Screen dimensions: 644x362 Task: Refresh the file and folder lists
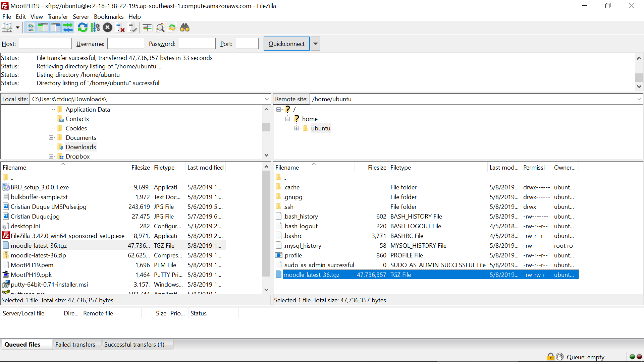tap(83, 27)
